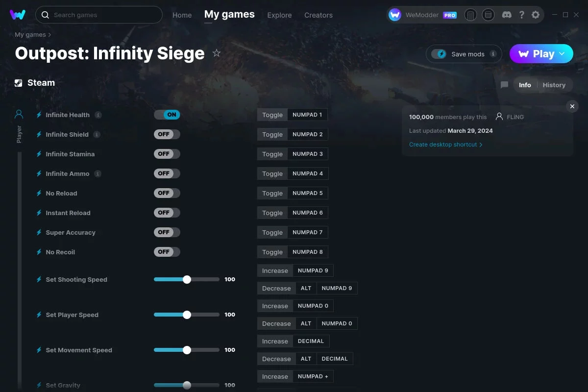Enable the Infinite Stamina toggle
The height and width of the screenshot is (392, 588).
[x=167, y=154]
